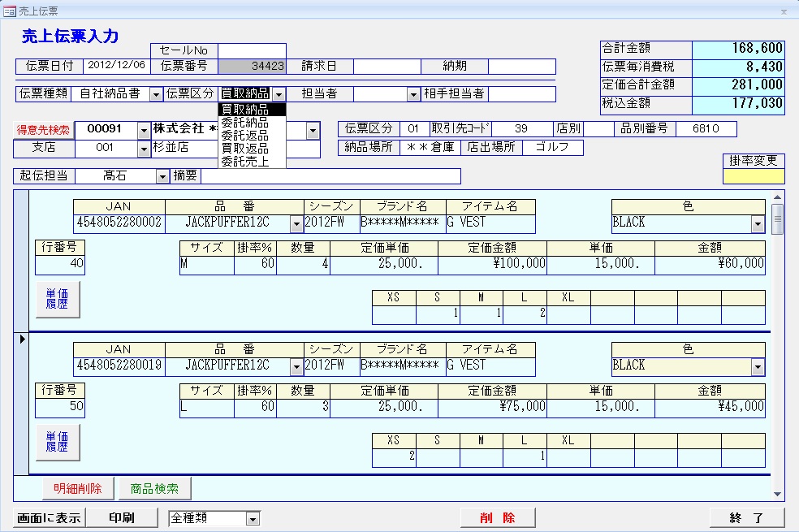Choose 買取返品 in the open list
Screen dimensions: 799x532
[244, 149]
